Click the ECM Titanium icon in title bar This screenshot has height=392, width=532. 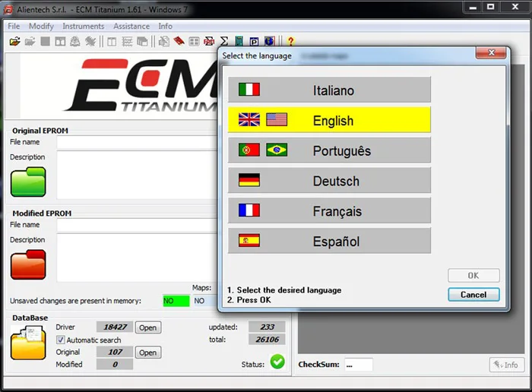8,9
